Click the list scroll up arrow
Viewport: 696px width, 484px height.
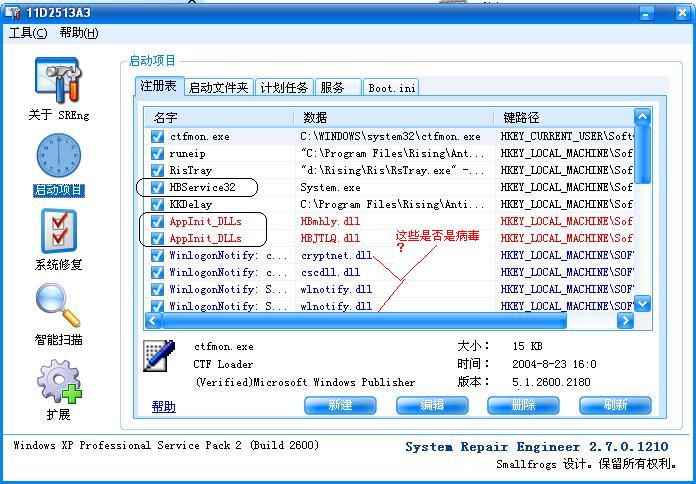click(x=642, y=116)
